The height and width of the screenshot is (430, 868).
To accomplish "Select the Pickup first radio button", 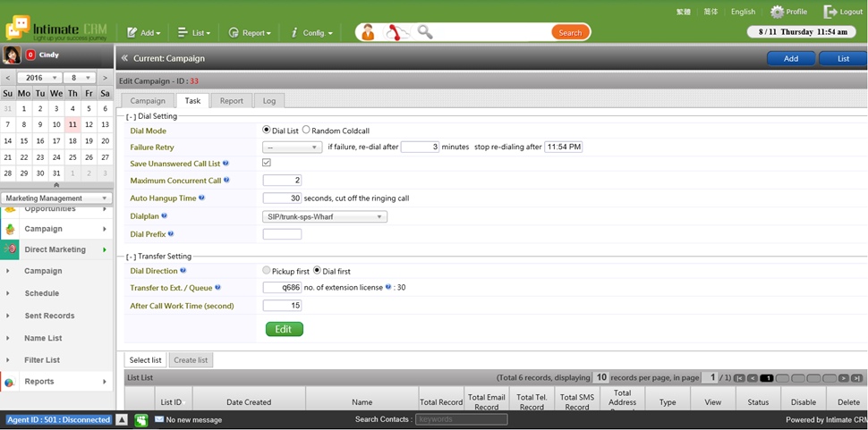I will [267, 271].
